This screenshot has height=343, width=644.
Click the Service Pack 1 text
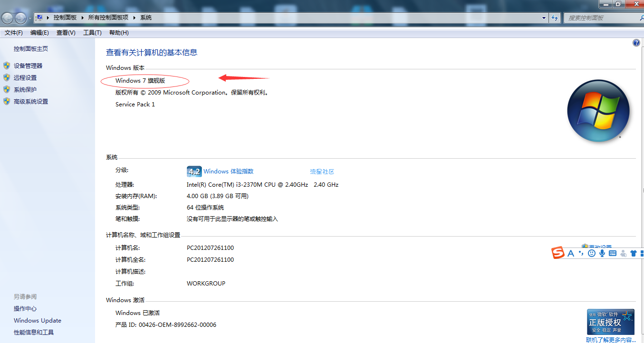pos(135,105)
